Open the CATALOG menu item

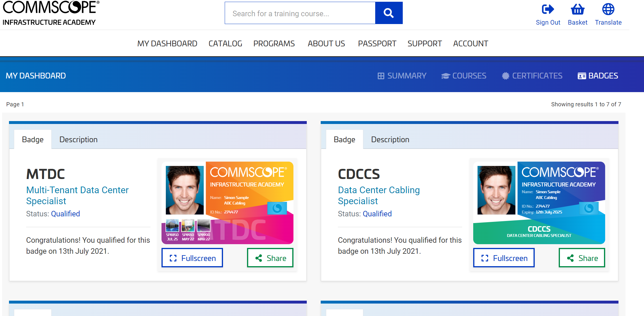pos(225,43)
